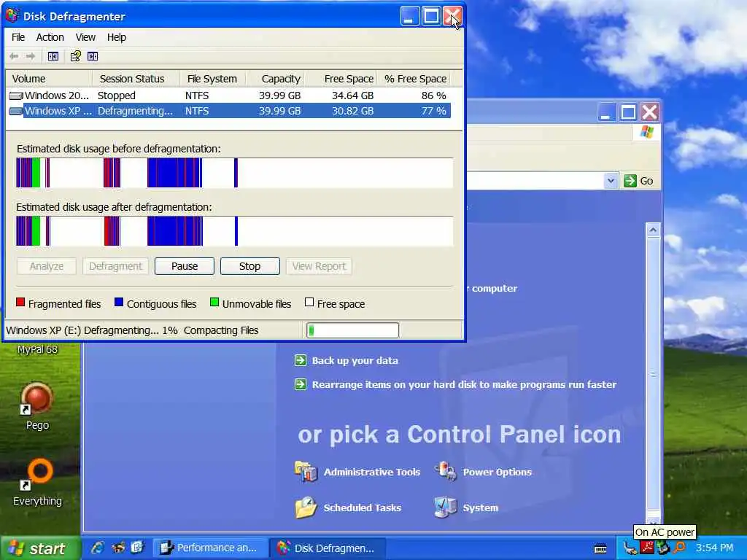Sort by the % Free Space column header
This screenshot has width=747, height=560.
(x=414, y=79)
